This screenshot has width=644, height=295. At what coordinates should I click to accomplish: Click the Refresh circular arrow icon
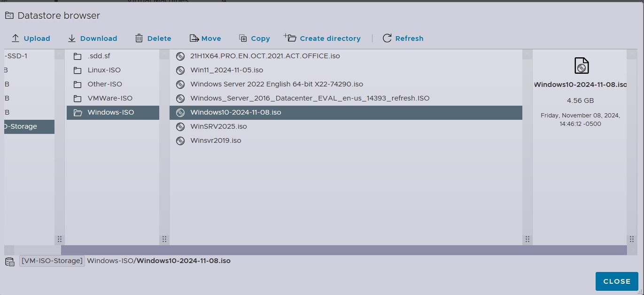pos(387,39)
